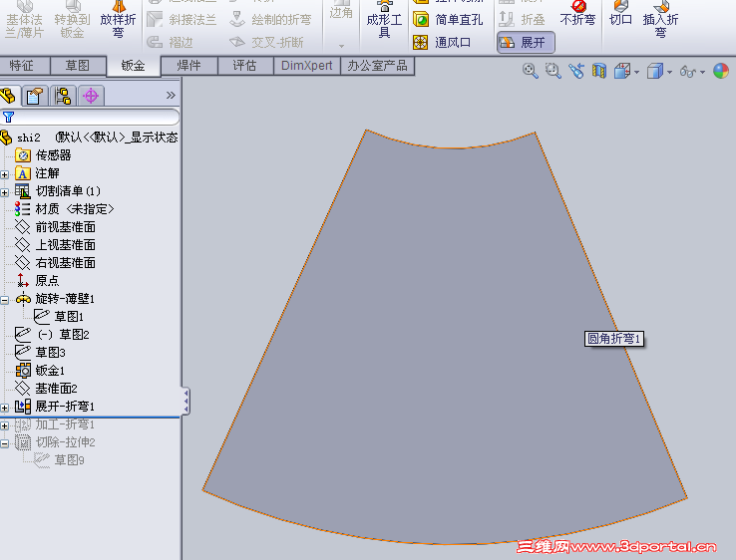Image resolution: width=736 pixels, height=560 pixels.
Task: Select the Sensors (传感器) folder
Action: 43,155
